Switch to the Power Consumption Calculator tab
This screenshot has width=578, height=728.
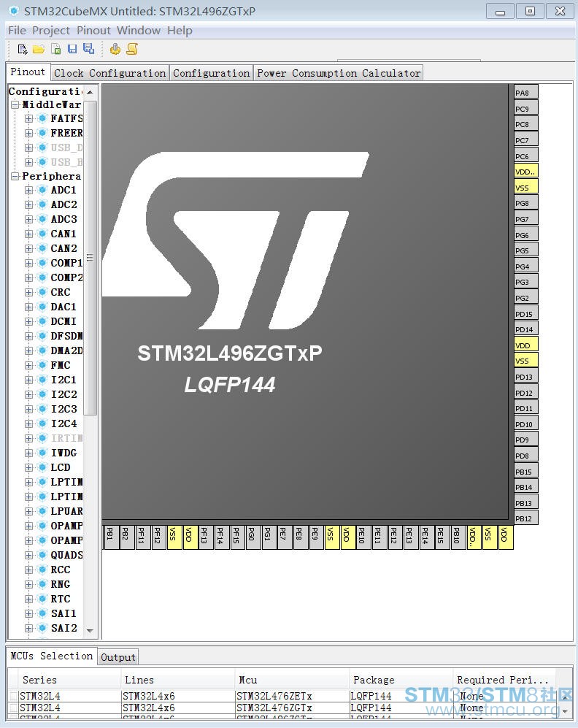coord(339,73)
